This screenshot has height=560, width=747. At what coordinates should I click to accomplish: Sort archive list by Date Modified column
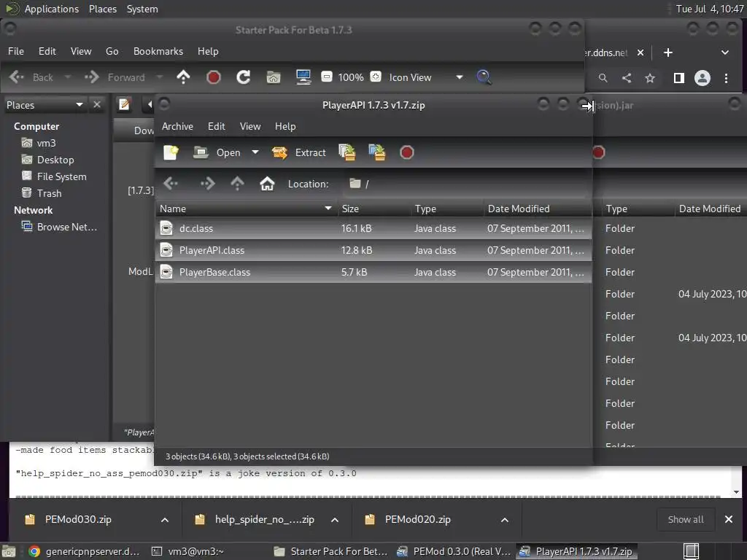(x=538, y=209)
